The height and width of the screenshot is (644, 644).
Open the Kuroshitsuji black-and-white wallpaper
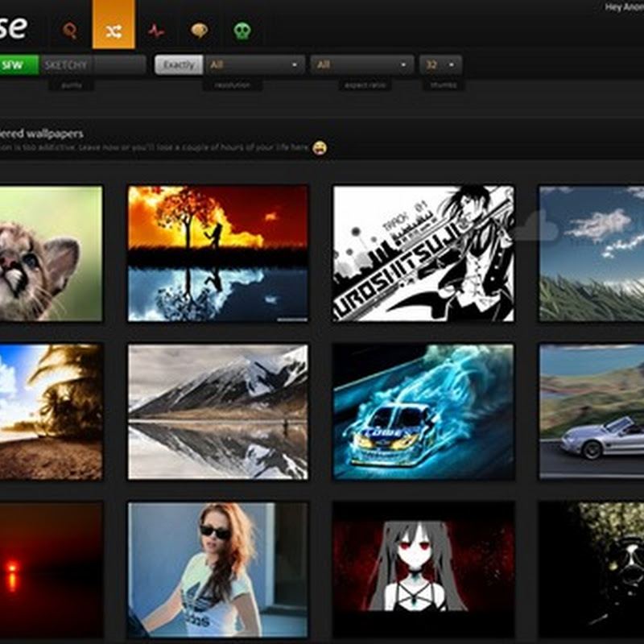click(423, 254)
